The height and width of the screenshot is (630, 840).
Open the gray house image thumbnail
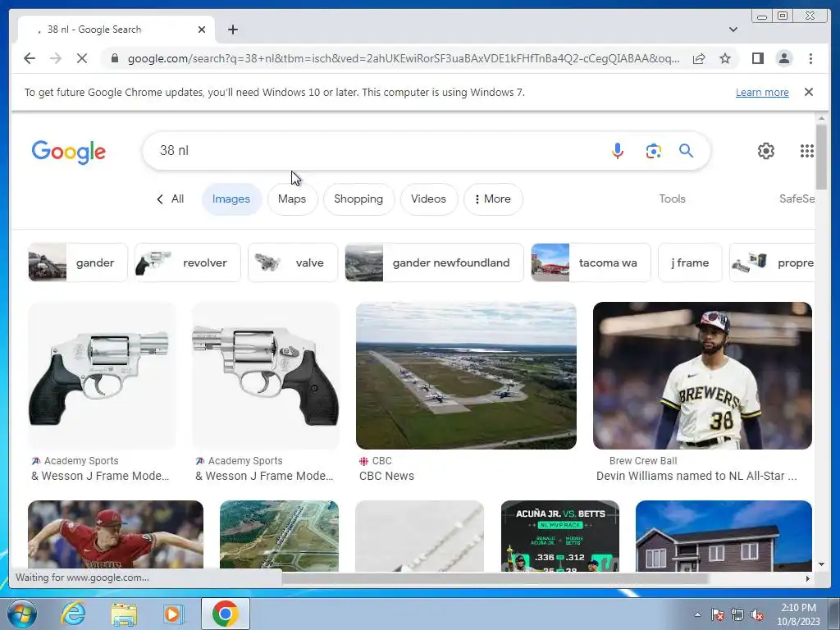(724, 536)
